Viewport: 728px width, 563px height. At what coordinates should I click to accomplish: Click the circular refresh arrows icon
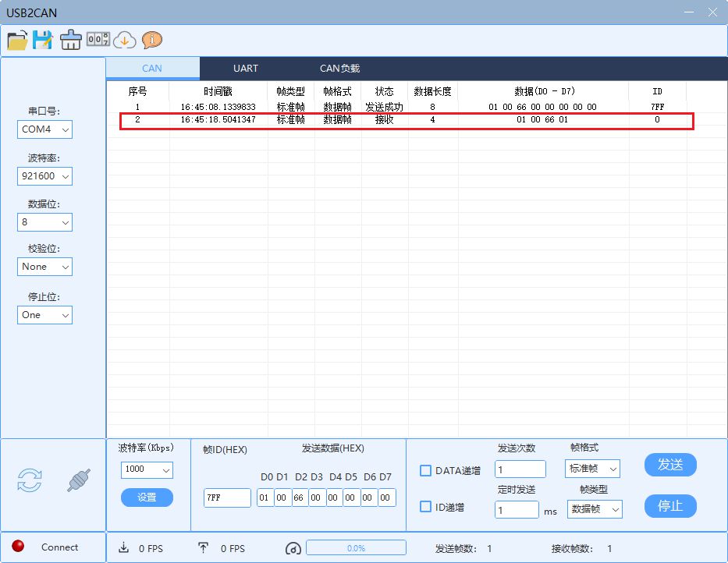click(30, 480)
